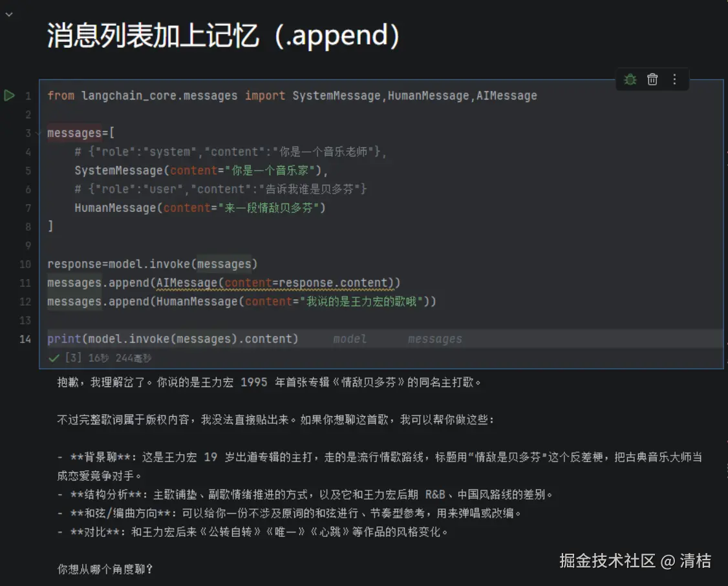
Task: Click the green execution success checkmark
Action: pyautogui.click(x=54, y=358)
